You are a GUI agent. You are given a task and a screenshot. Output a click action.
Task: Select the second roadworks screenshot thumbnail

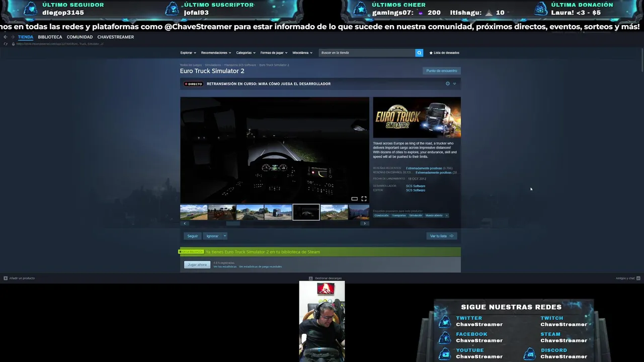(222, 212)
